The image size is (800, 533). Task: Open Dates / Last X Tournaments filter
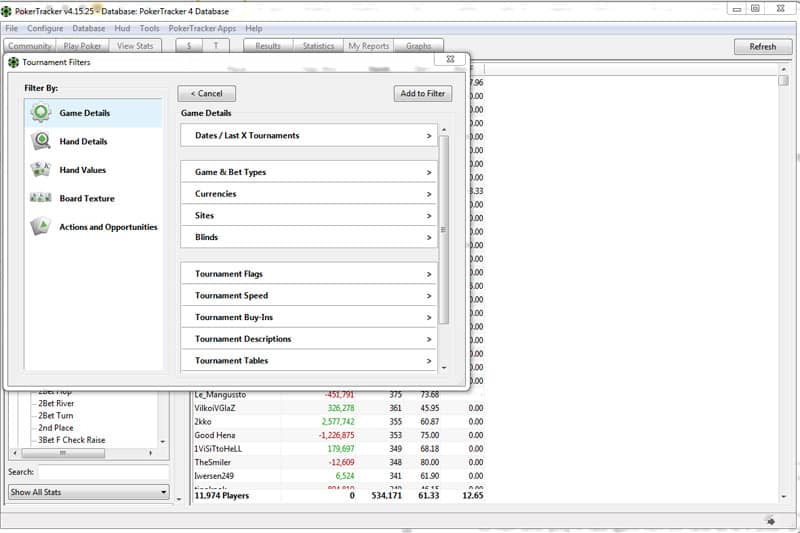[309, 136]
